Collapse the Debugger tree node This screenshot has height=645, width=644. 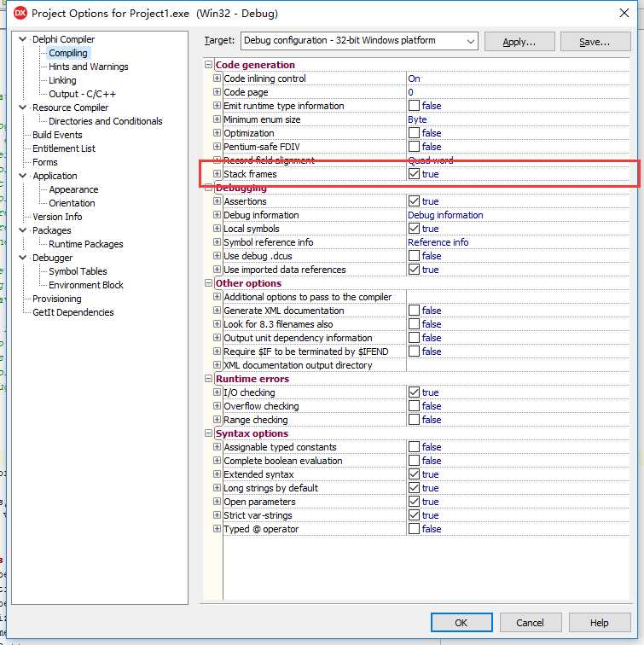[x=23, y=258]
